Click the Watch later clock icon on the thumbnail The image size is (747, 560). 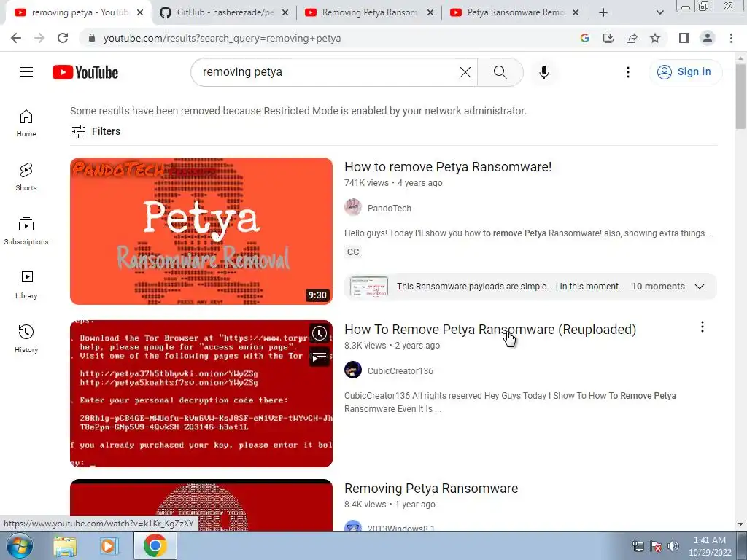pos(320,333)
